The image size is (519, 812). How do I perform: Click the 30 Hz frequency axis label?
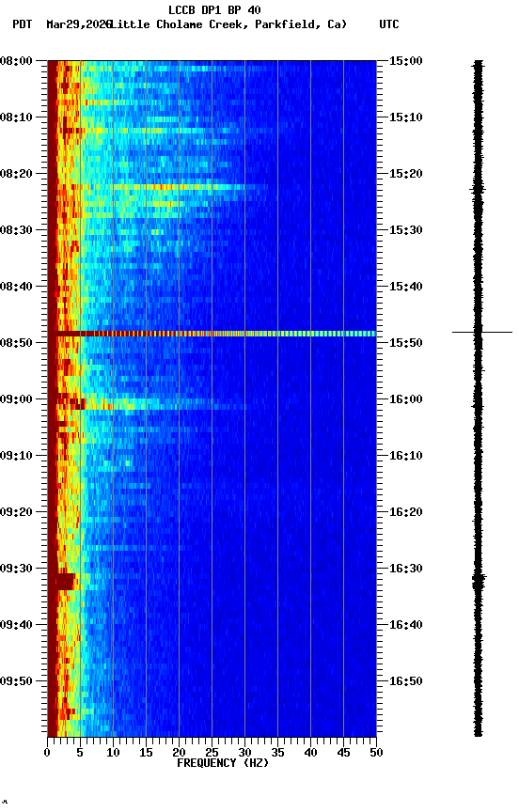[244, 753]
